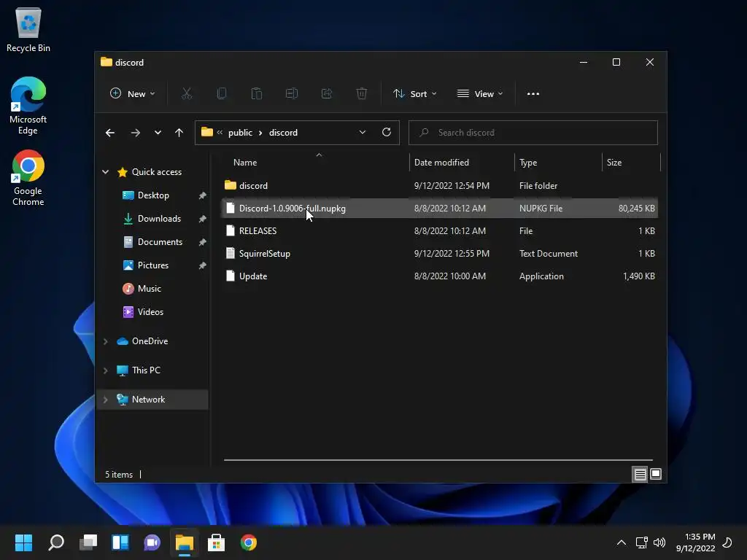Select the SquirrelSetup text document
This screenshot has width=747, height=560.
click(439, 253)
